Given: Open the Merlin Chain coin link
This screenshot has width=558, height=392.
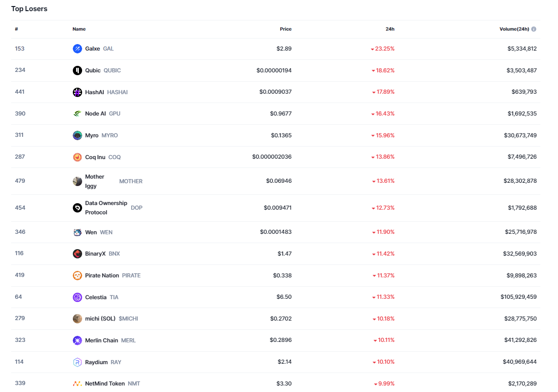Looking at the screenshot, I should tap(102, 341).
